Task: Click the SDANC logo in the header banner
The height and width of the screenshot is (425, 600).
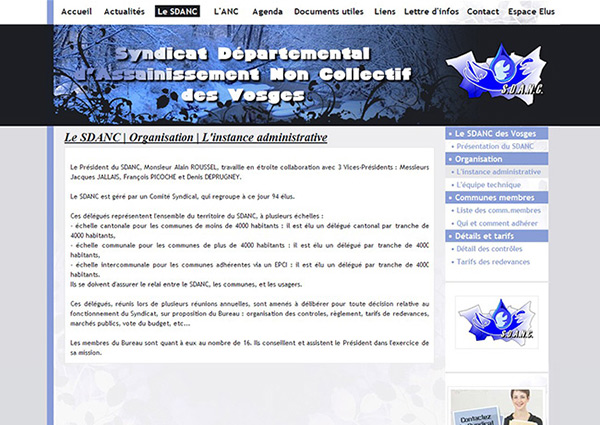Action: click(x=497, y=74)
